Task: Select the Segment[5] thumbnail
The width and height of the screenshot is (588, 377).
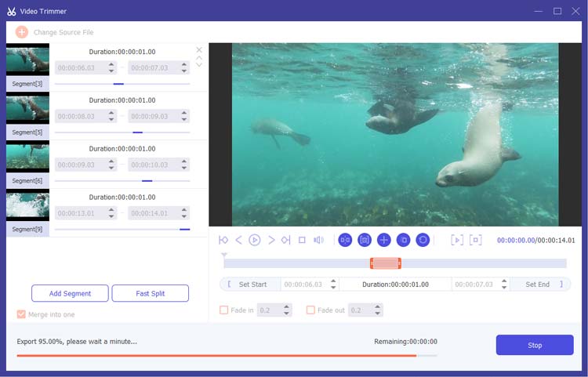Action: 27,108
